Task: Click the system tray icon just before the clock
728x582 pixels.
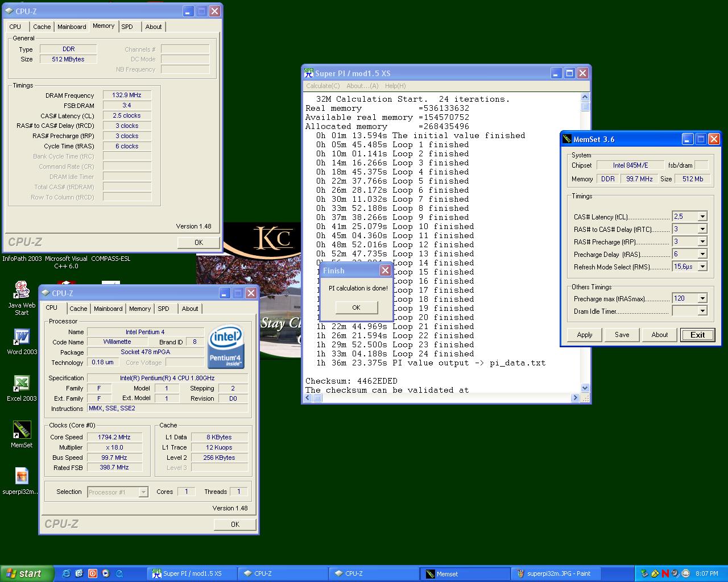Action: coord(685,573)
